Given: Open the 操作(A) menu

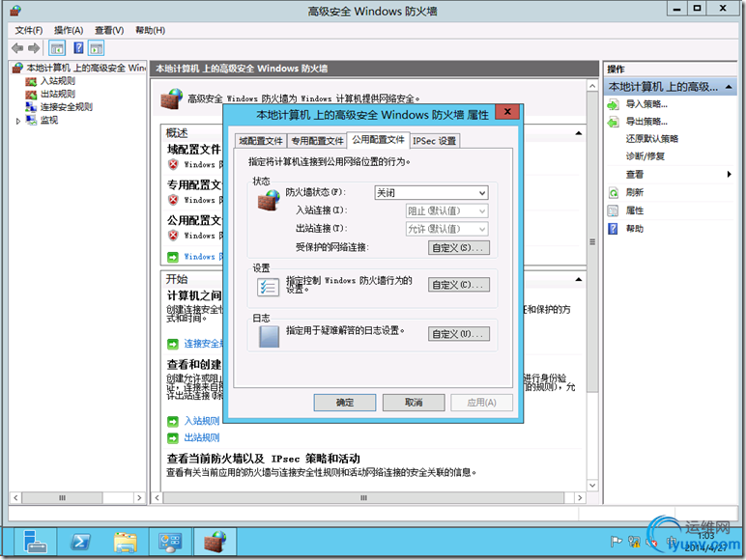Looking at the screenshot, I should [x=69, y=31].
